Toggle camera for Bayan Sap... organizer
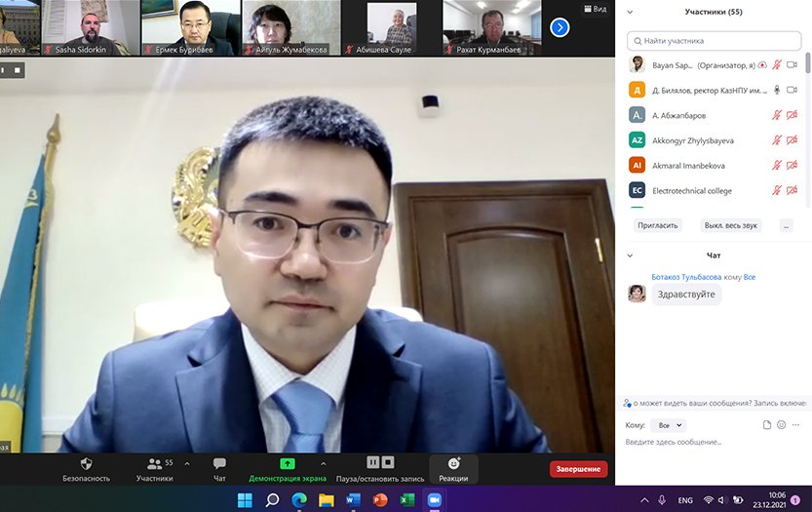This screenshot has height=512, width=812. pos(793,65)
